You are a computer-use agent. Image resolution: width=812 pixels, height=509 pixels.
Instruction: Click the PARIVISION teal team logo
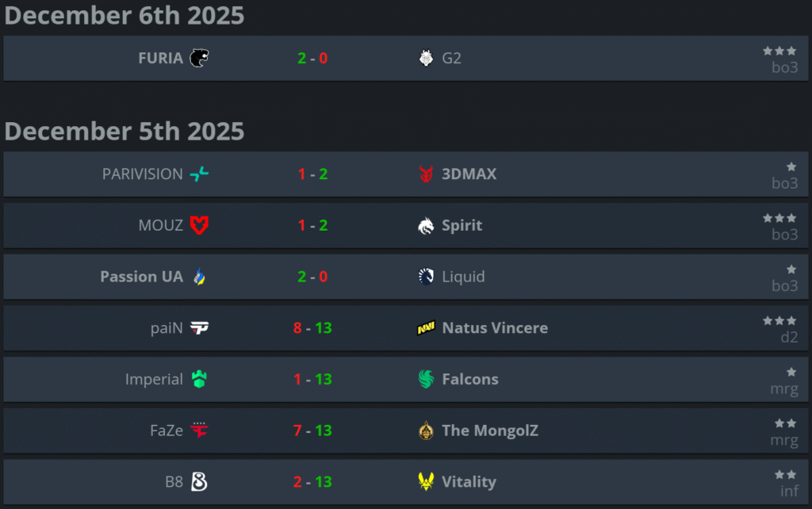[x=199, y=174]
